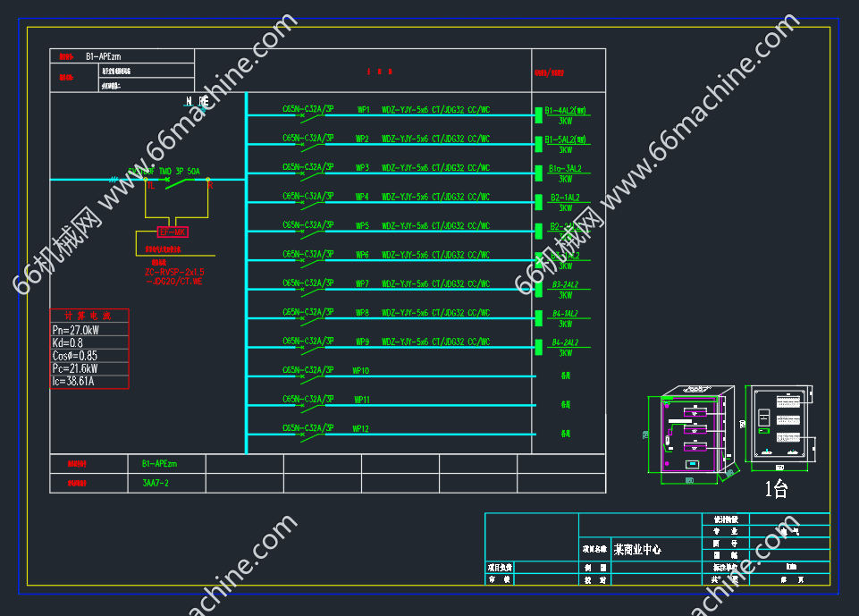Select the Cosφ=0.85 power factor row
The height and width of the screenshot is (616, 859).
tap(75, 356)
